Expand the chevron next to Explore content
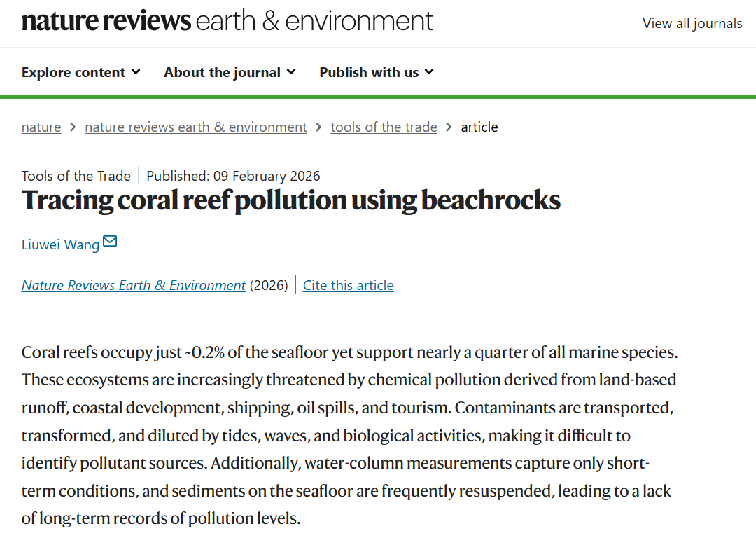The width and height of the screenshot is (756, 538). (136, 71)
